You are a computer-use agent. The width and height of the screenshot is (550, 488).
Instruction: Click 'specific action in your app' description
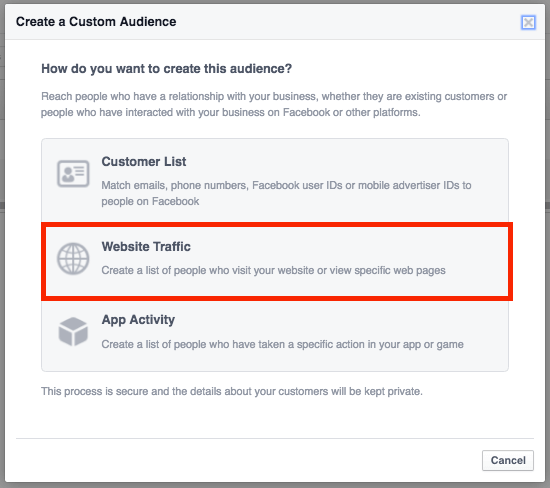282,344
